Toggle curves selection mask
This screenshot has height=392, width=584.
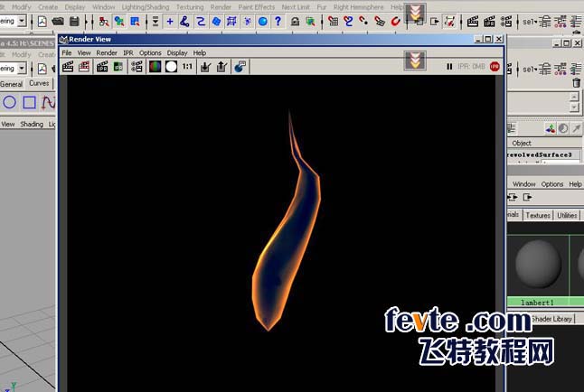(201, 22)
